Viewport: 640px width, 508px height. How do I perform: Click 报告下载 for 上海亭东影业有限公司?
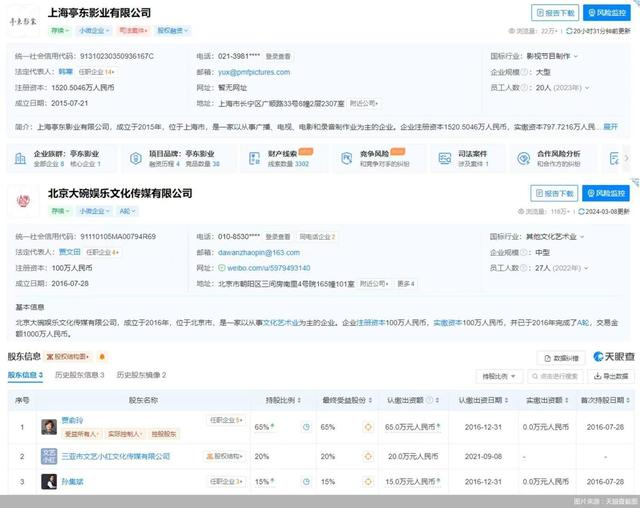click(555, 13)
